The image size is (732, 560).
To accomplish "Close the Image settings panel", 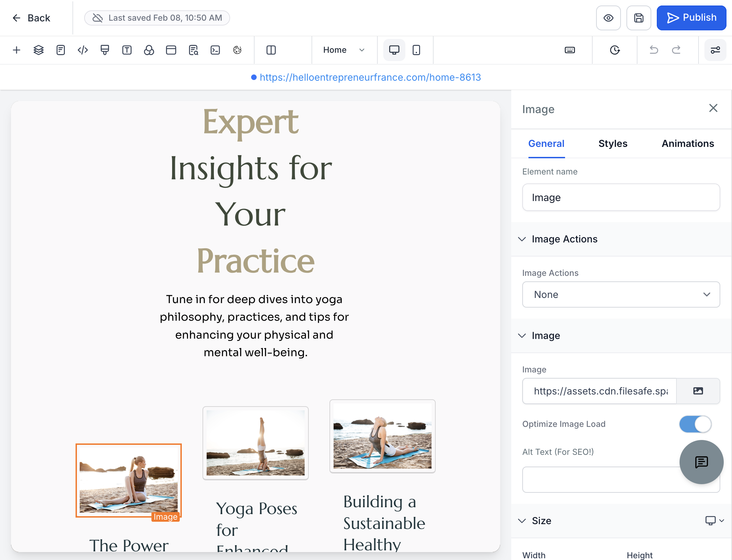I will point(713,108).
